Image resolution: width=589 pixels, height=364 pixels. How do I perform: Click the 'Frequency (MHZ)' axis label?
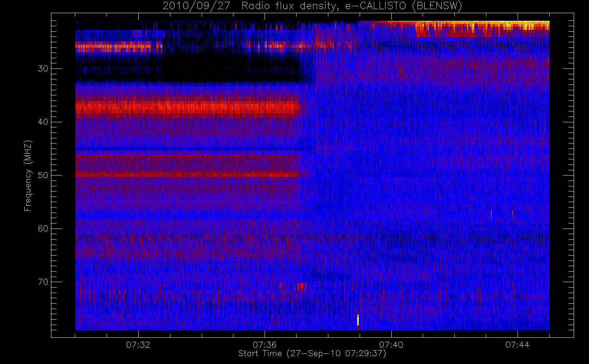(28, 176)
